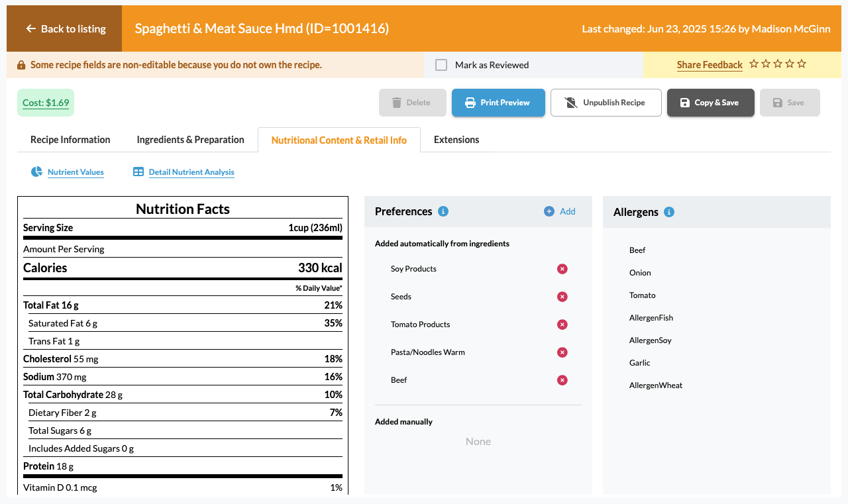Remove the Soy Products preference

click(562, 268)
